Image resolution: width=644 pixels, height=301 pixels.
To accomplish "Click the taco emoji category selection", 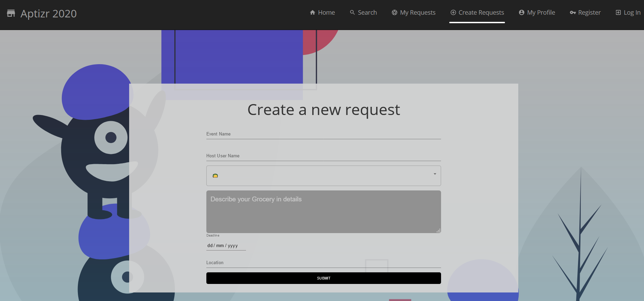I will (x=215, y=176).
